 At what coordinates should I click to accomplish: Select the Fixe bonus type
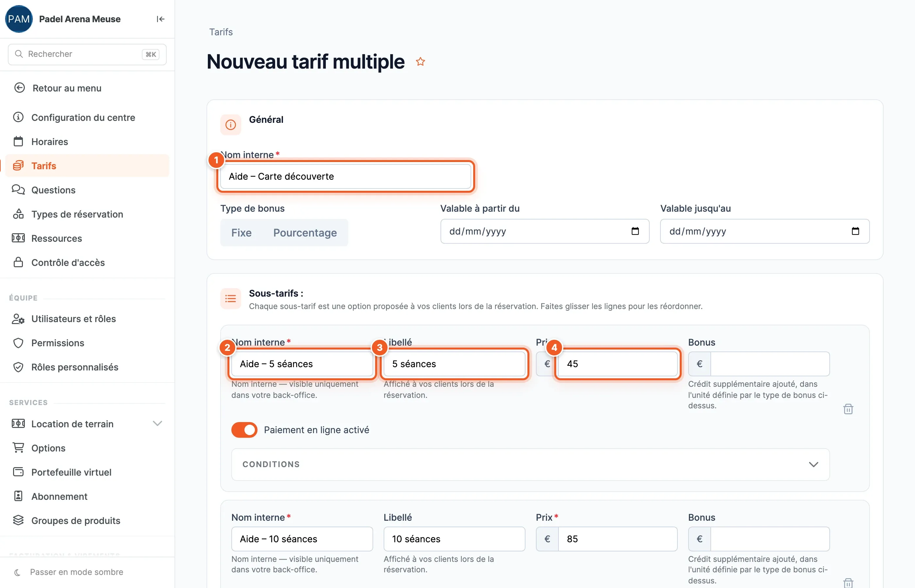click(241, 233)
